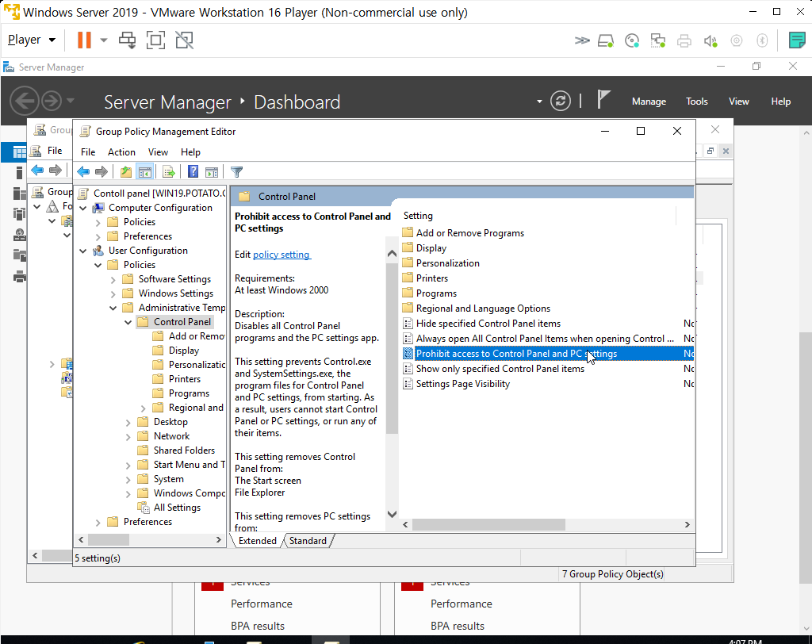Click the Forward arrow in Group Policy Editor toolbar
This screenshot has width=812, height=644.
coord(101,171)
